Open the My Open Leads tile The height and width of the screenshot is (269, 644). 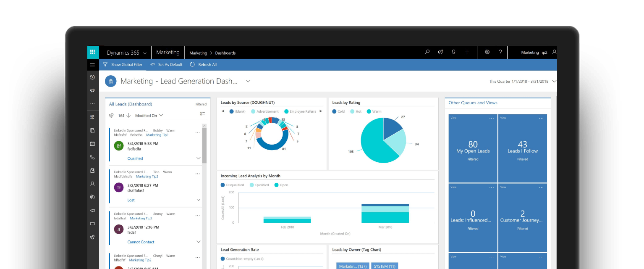(x=473, y=148)
